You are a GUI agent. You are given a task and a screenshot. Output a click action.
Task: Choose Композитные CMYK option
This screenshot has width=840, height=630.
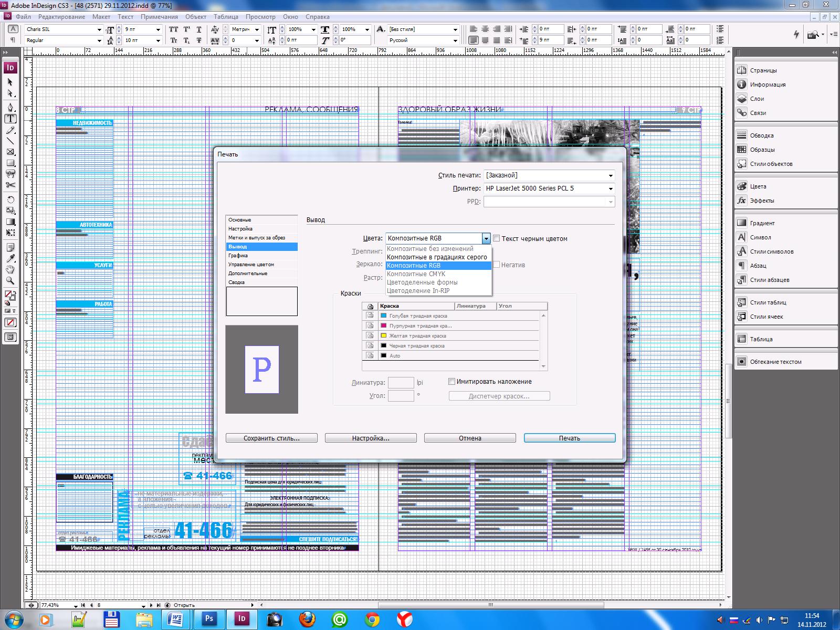point(438,274)
